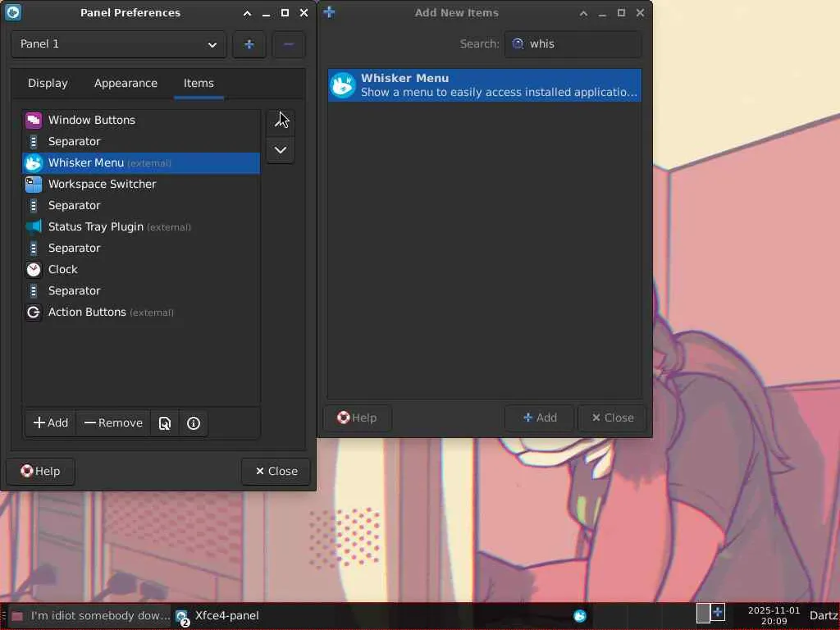Open Add New Items window menu icon

(x=329, y=12)
